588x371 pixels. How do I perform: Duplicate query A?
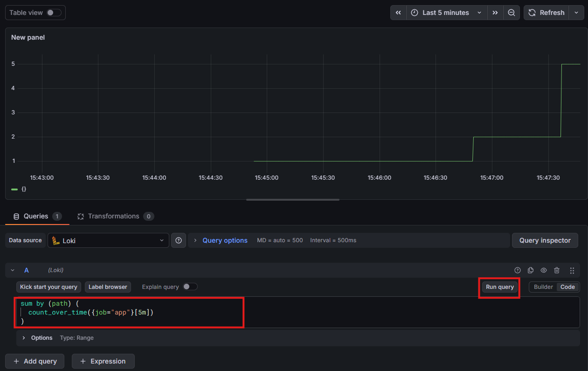tap(530, 270)
